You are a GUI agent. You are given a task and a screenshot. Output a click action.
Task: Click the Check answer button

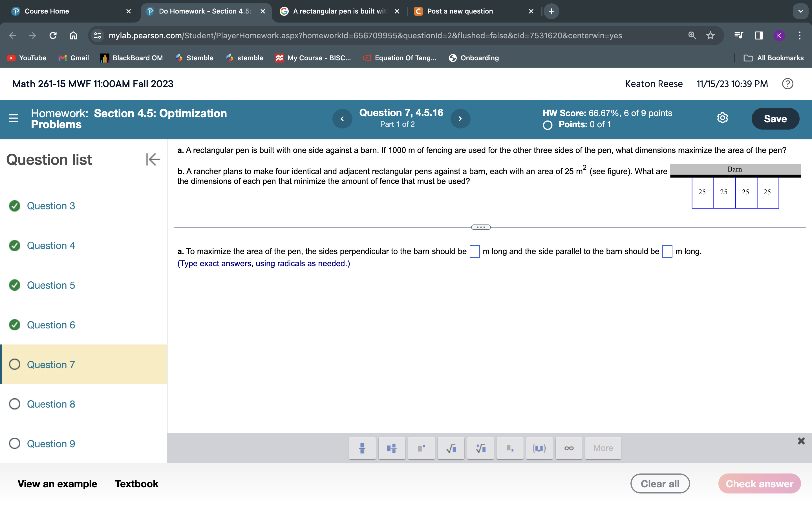coord(760,483)
